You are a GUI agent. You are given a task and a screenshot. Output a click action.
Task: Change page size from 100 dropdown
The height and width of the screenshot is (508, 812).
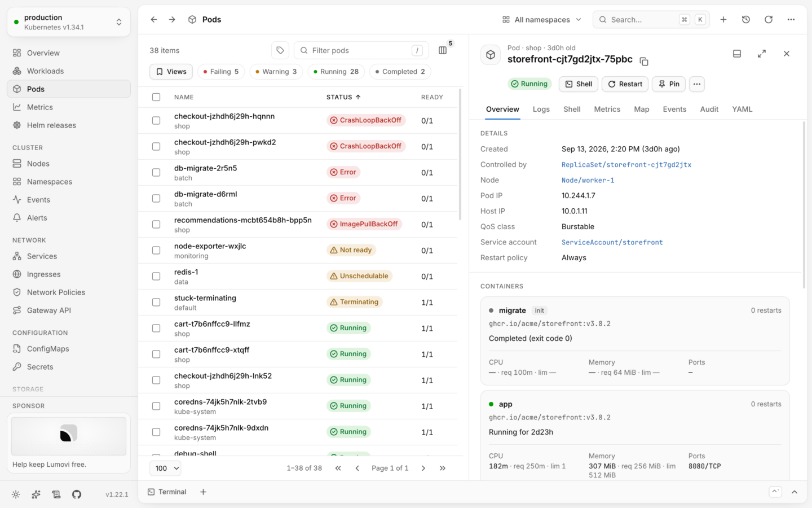(x=166, y=468)
